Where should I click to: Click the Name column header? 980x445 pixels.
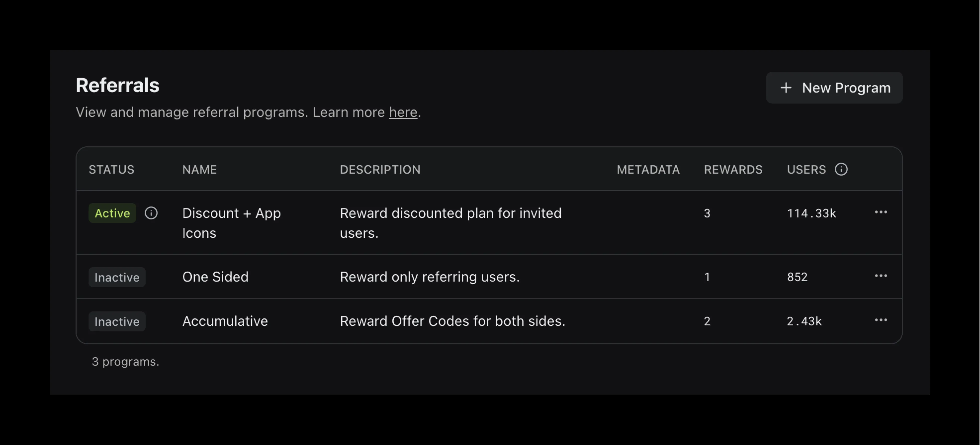199,169
